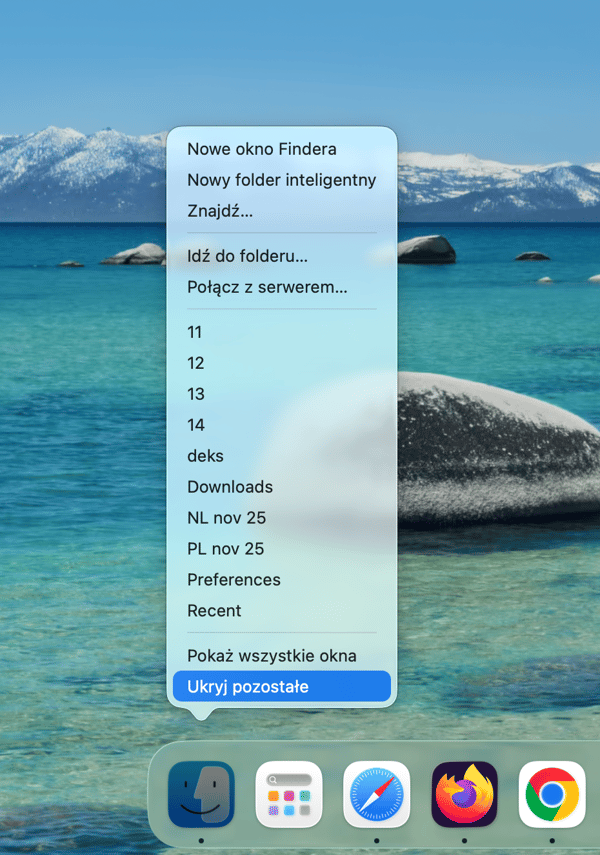Open Launchpad from the Dock

[x=289, y=794]
